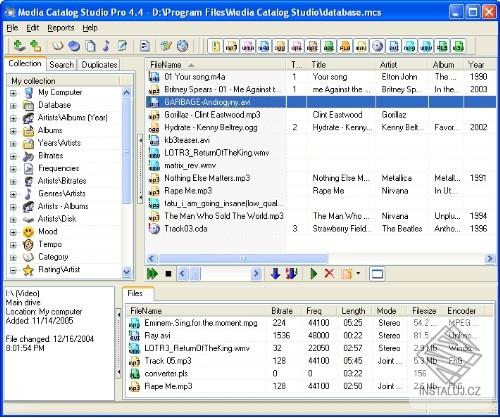Click the globe disc toolbar icon
The image size is (500, 418).
182,46
